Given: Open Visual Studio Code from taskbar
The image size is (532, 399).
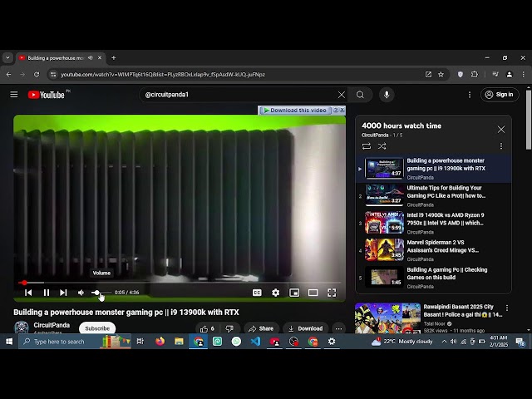Looking at the screenshot, I should [x=255, y=342].
